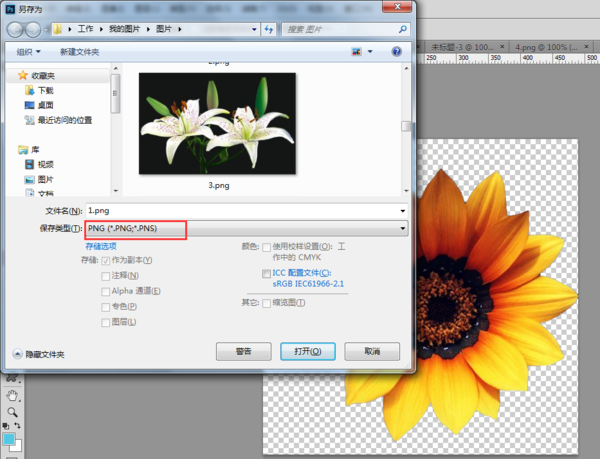Click the file list scroll down arrow
The image size is (600, 459).
(x=406, y=190)
